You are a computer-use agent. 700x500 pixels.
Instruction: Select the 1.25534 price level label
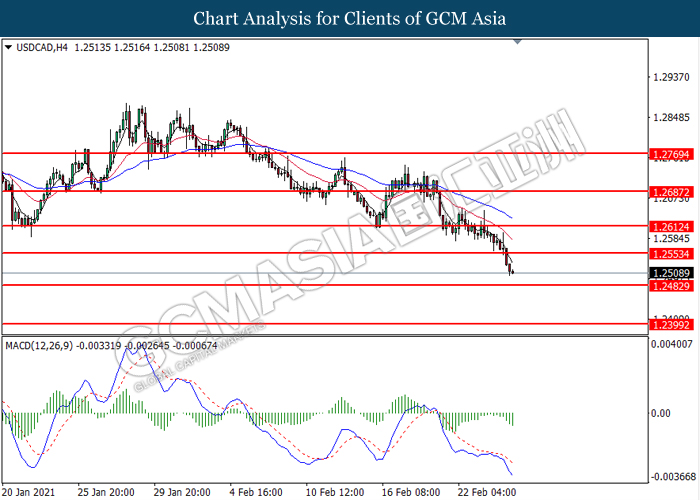671,254
